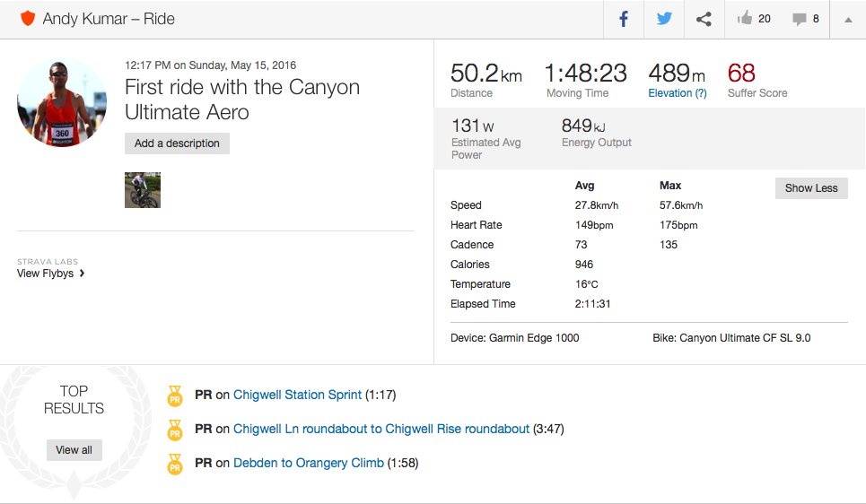Click Add a description button
Image resolution: width=866 pixels, height=504 pixels.
tap(177, 143)
